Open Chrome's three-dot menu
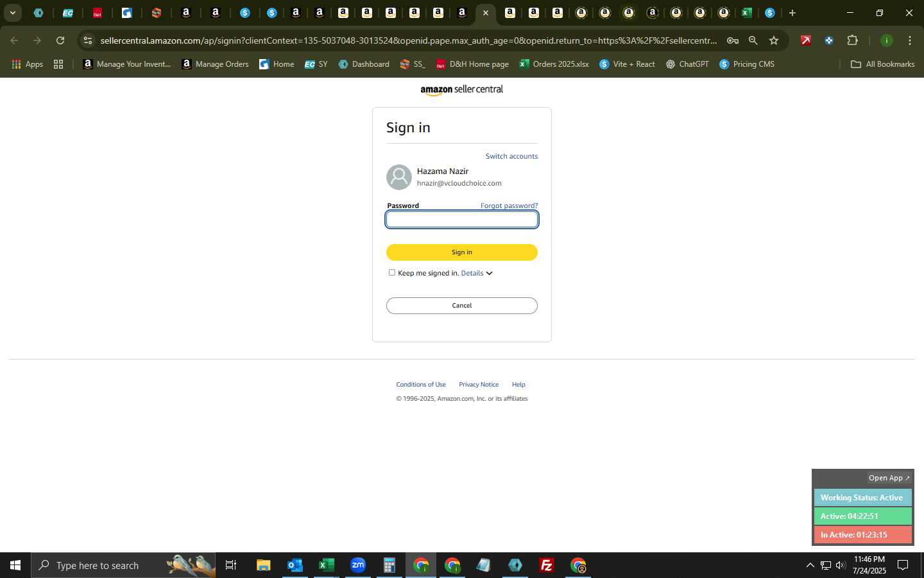Image resolution: width=924 pixels, height=578 pixels. [x=909, y=40]
